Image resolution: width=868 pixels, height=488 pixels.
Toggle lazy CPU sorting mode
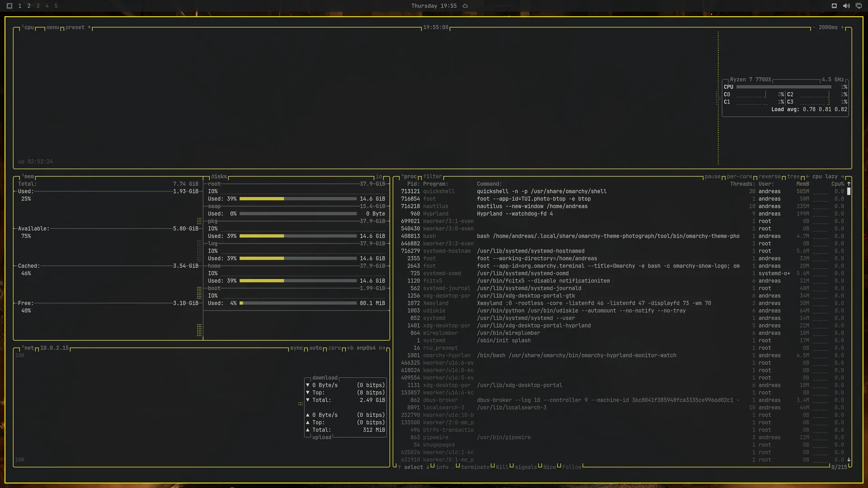click(x=831, y=177)
